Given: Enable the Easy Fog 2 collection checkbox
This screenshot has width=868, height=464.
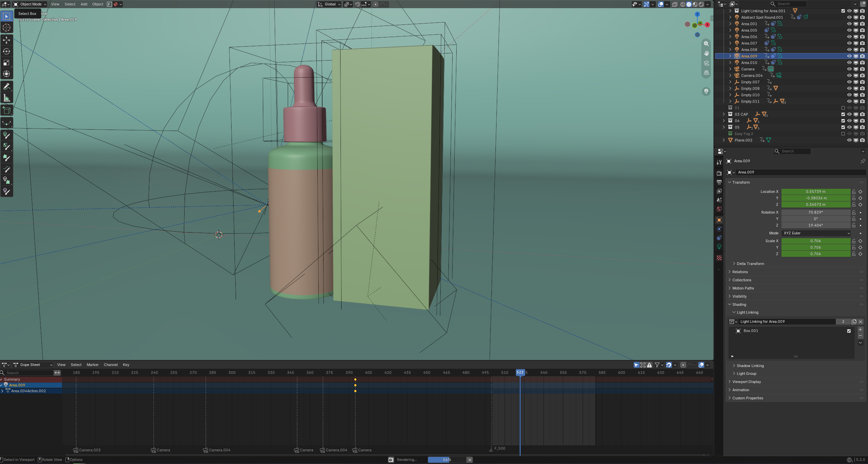Looking at the screenshot, I should point(843,134).
